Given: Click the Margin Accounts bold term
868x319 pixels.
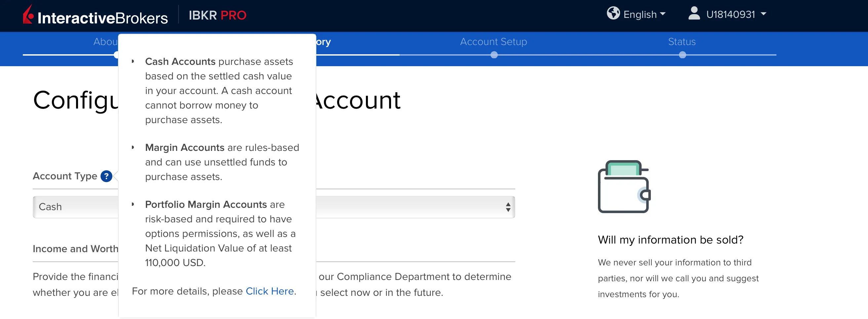Looking at the screenshot, I should [185, 147].
